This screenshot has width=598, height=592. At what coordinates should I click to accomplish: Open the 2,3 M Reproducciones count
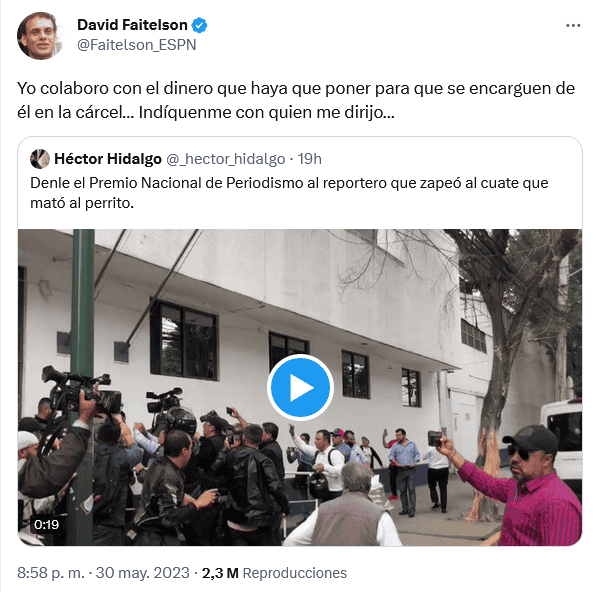tap(274, 573)
